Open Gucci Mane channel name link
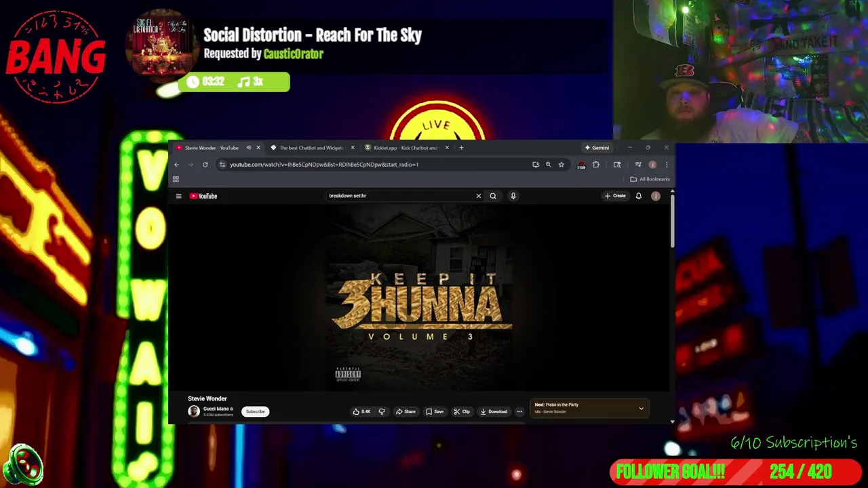This screenshot has width=868, height=488. [216, 409]
